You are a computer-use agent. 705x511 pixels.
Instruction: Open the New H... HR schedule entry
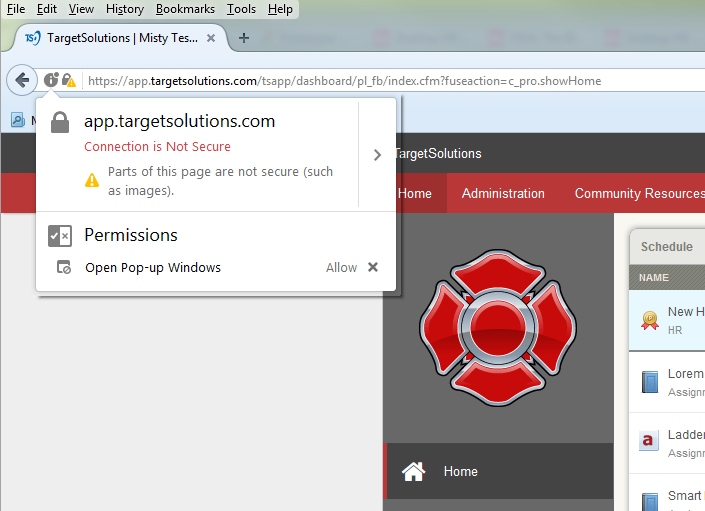pos(667,320)
